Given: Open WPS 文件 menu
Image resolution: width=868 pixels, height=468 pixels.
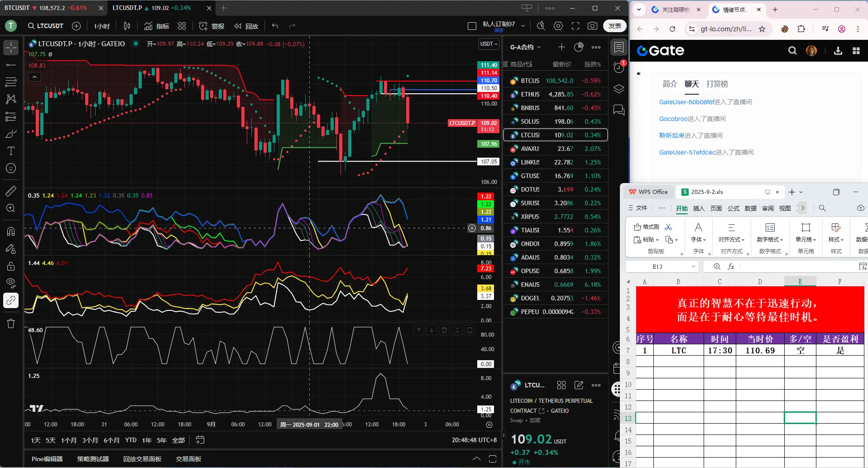Looking at the screenshot, I should pos(638,208).
